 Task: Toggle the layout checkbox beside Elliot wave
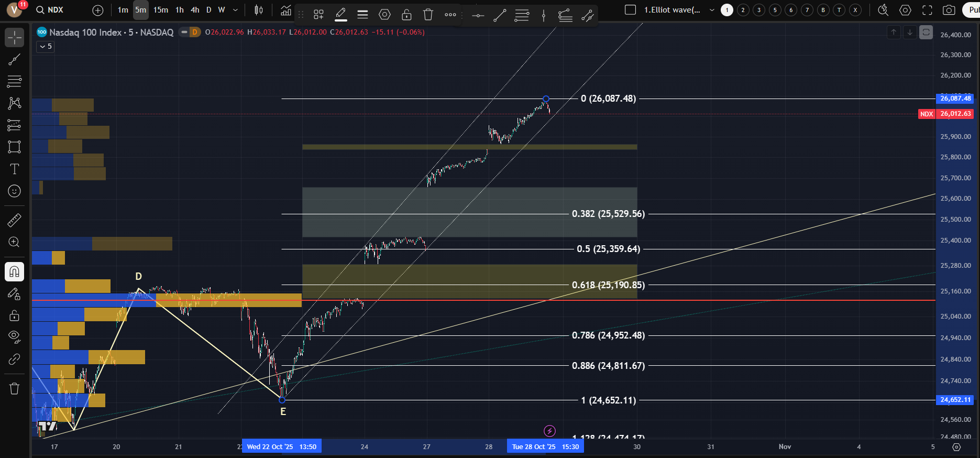631,10
